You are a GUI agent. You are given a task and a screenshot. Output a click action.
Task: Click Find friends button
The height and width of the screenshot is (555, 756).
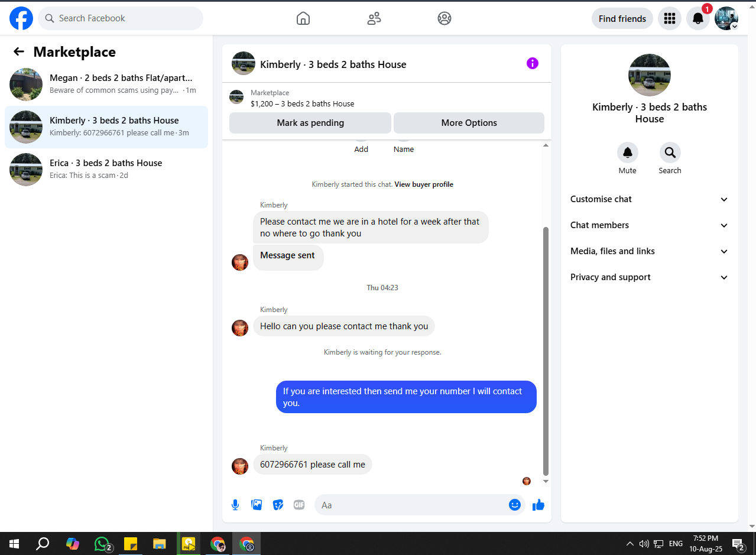click(622, 18)
